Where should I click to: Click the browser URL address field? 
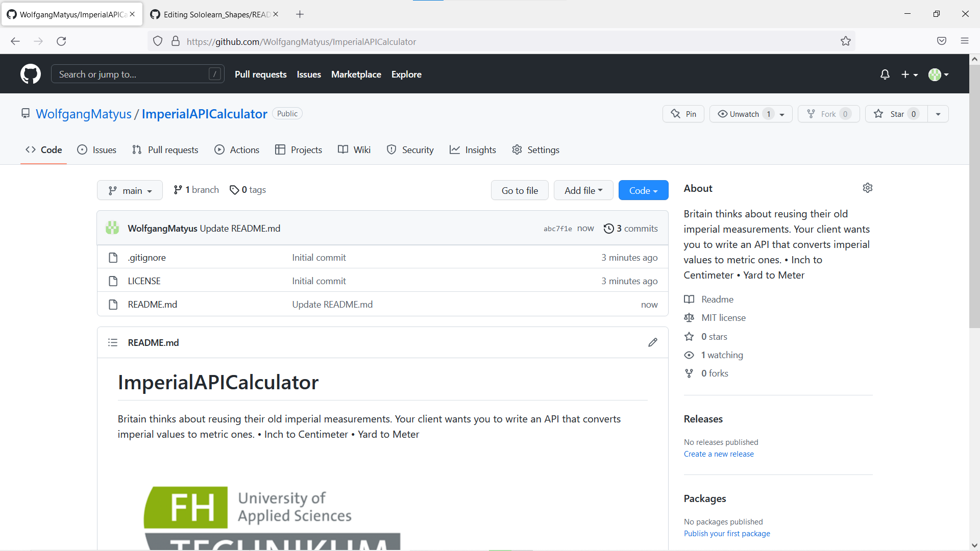click(x=502, y=41)
